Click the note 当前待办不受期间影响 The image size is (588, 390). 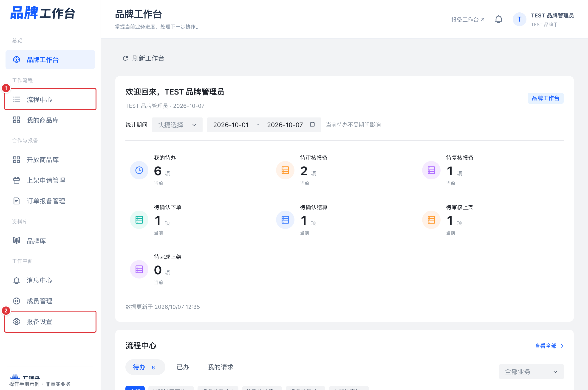[353, 125]
